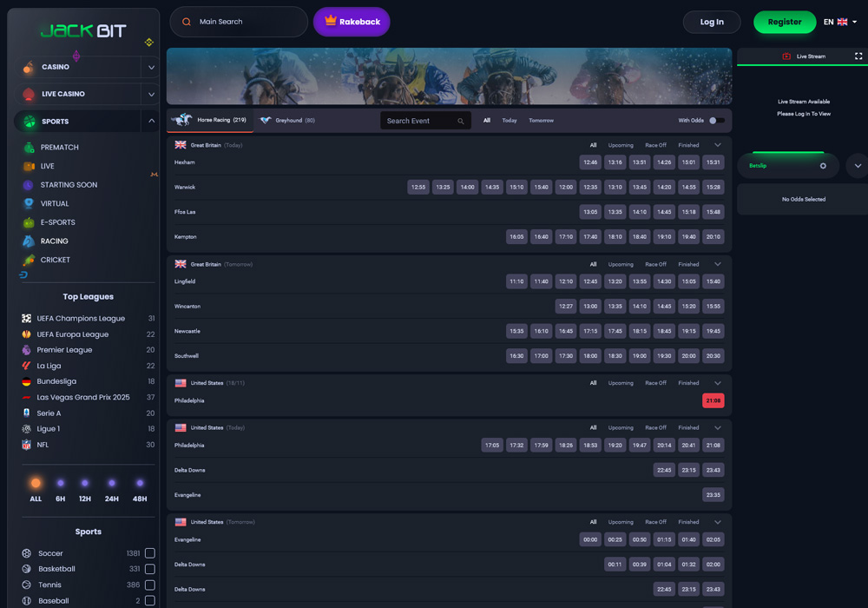
Task: Open Betslip settings gear icon
Action: click(x=823, y=166)
